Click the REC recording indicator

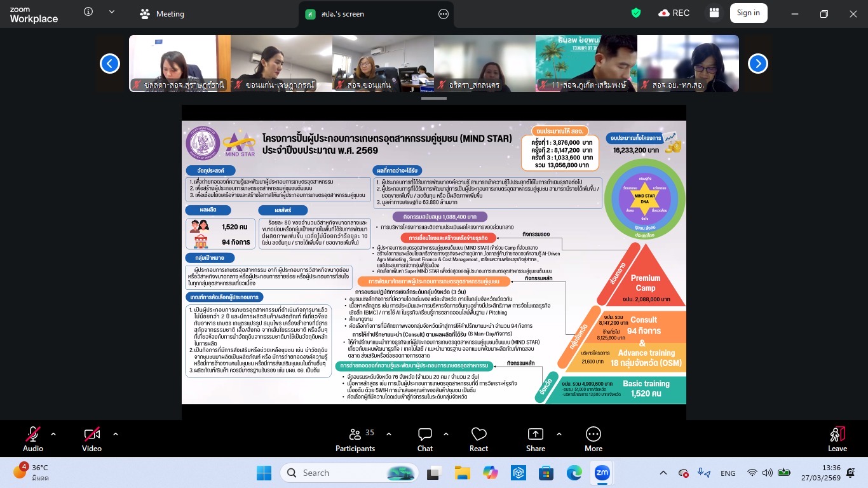pyautogui.click(x=674, y=13)
